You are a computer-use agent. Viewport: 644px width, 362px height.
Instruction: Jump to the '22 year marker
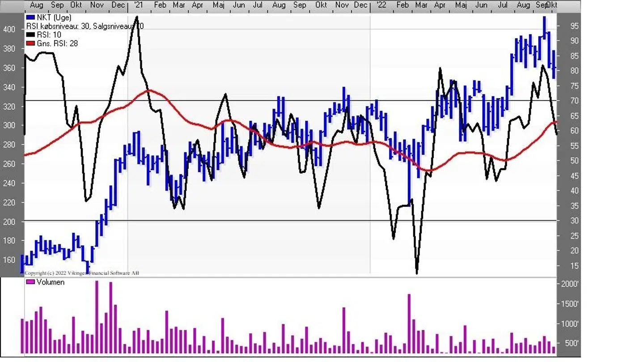pyautogui.click(x=381, y=5)
